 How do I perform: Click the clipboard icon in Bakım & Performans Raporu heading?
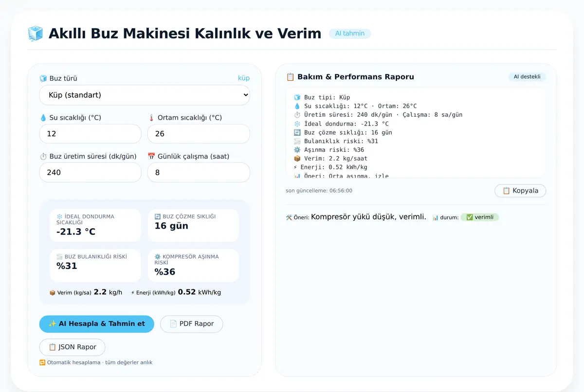(x=290, y=77)
